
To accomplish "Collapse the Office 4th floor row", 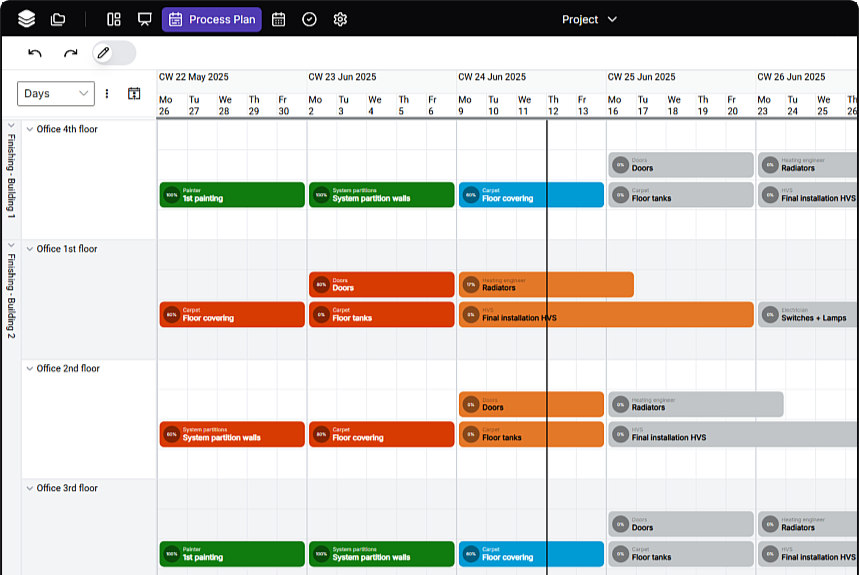I will click(x=29, y=129).
